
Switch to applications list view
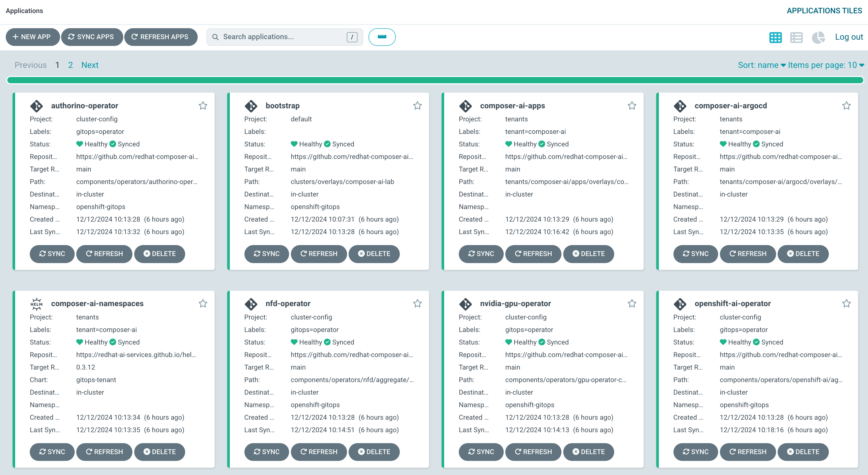[796, 37]
